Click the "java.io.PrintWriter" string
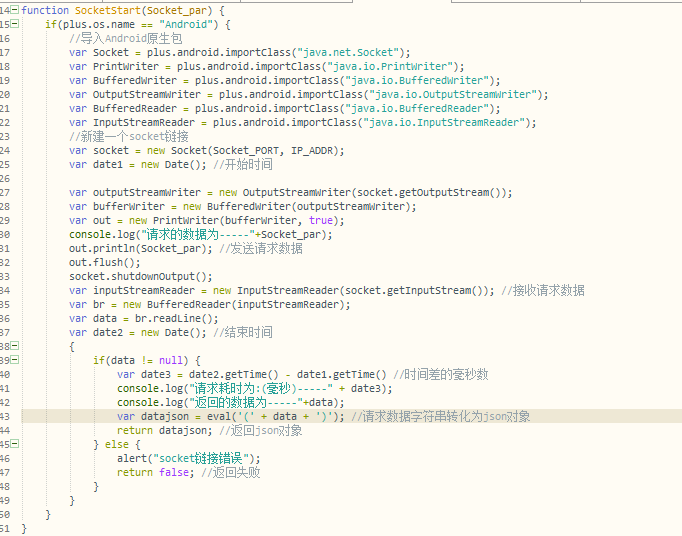Image resolution: width=682 pixels, height=536 pixels. click(x=390, y=67)
